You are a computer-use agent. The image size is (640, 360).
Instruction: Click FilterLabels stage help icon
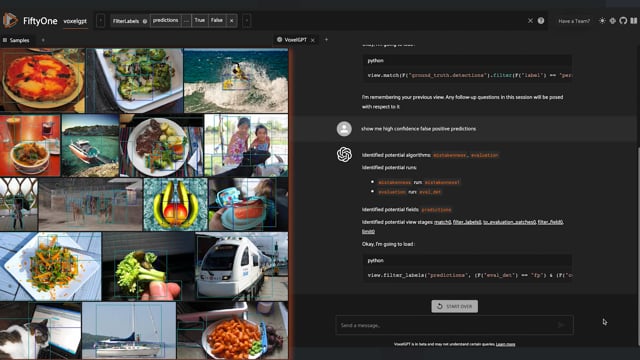(x=145, y=21)
